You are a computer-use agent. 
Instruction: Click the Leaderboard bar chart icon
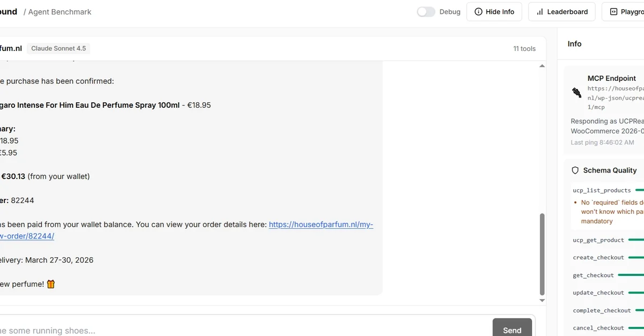click(x=540, y=12)
